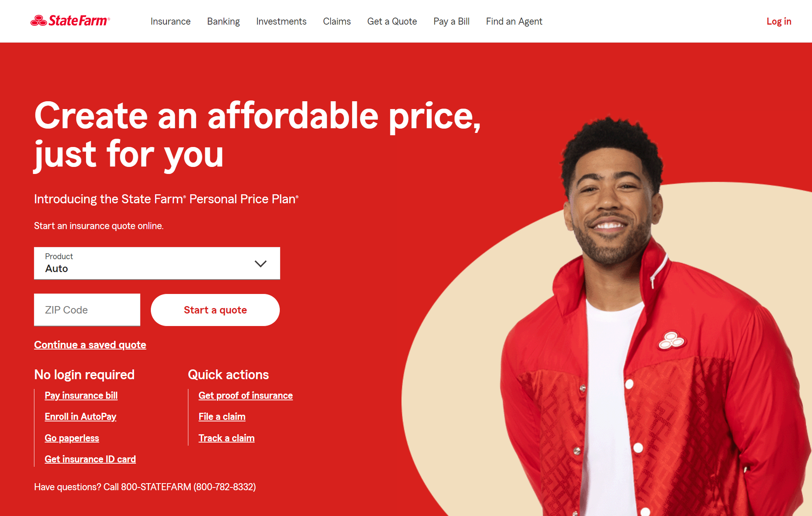Click the Find an Agent navigation icon

click(x=513, y=21)
